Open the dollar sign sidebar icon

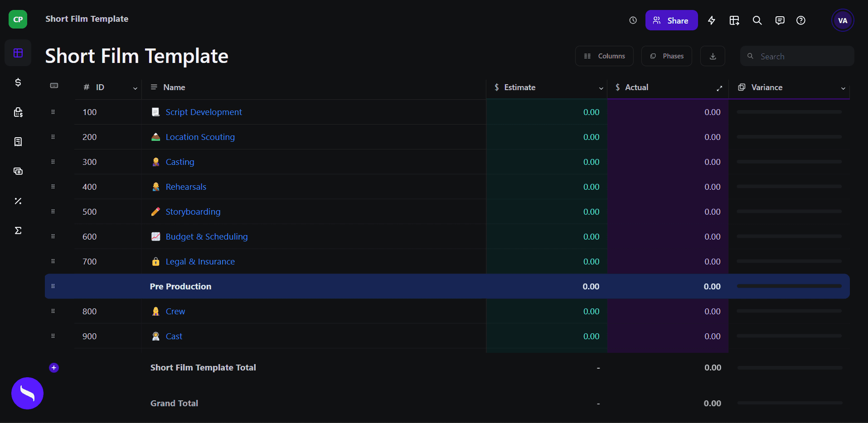pos(18,82)
